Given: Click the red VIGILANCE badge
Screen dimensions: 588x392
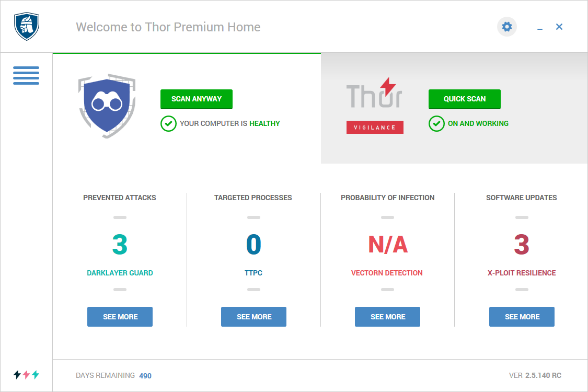Looking at the screenshot, I should coord(375,127).
